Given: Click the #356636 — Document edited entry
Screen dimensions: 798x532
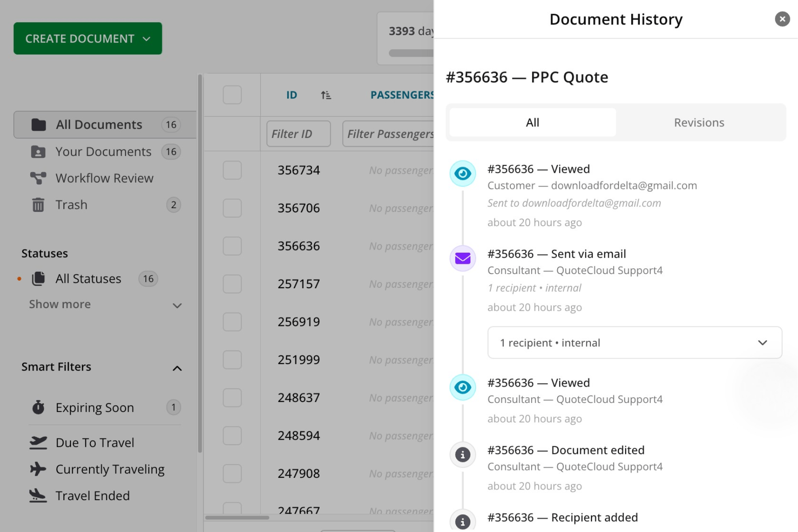Looking at the screenshot, I should tap(566, 450).
